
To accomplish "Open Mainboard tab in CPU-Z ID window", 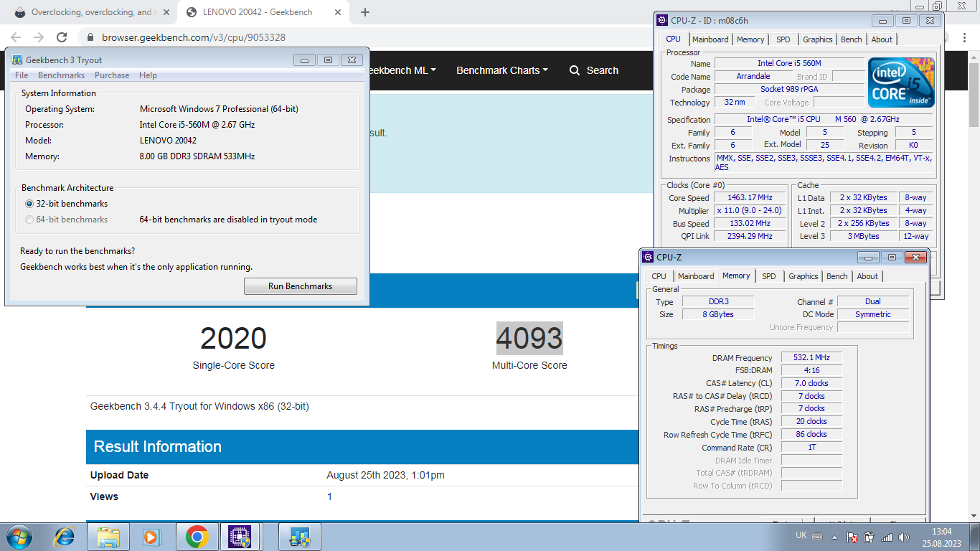I will 710,39.
